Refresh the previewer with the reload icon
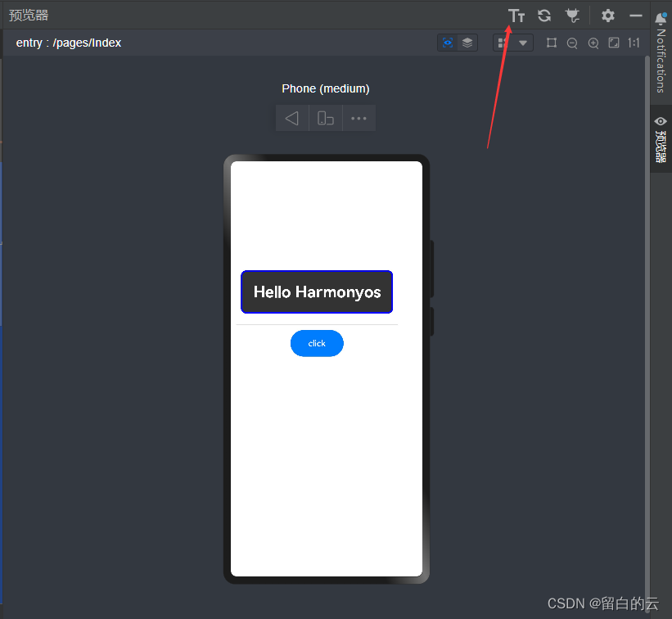 point(544,16)
